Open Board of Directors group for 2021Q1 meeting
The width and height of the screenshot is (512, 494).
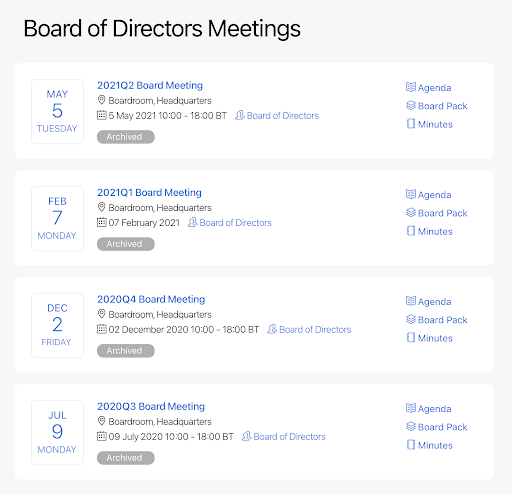230,223
